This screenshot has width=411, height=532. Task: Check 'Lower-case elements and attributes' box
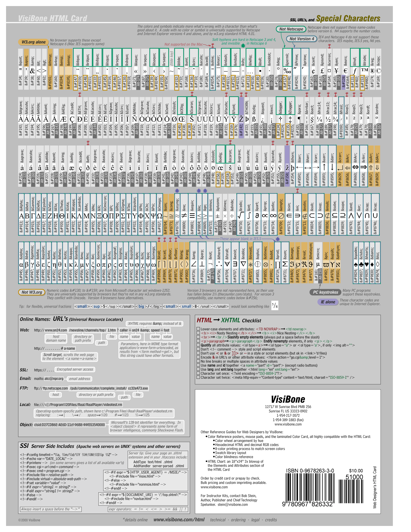coord(198,329)
